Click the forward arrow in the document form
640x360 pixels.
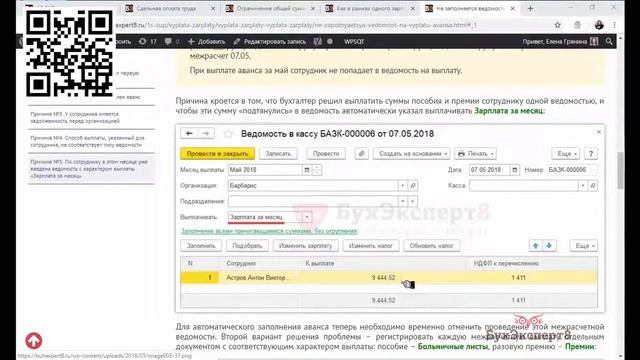(206, 133)
